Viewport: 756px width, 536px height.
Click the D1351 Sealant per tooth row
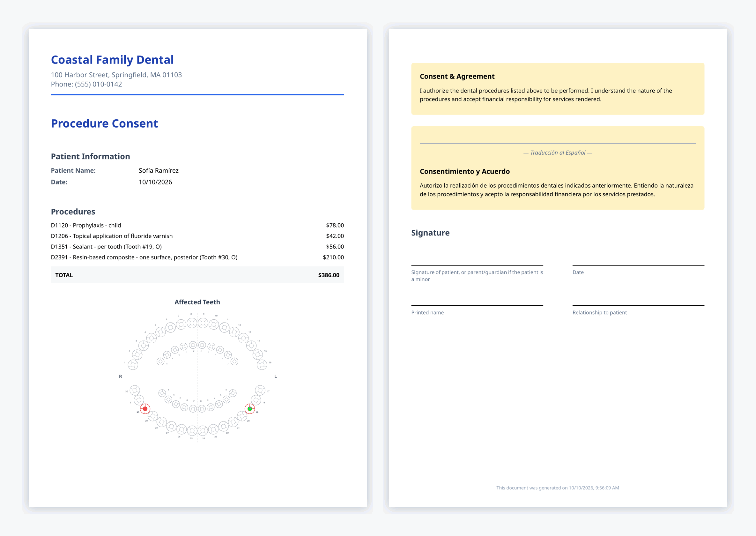pos(197,247)
